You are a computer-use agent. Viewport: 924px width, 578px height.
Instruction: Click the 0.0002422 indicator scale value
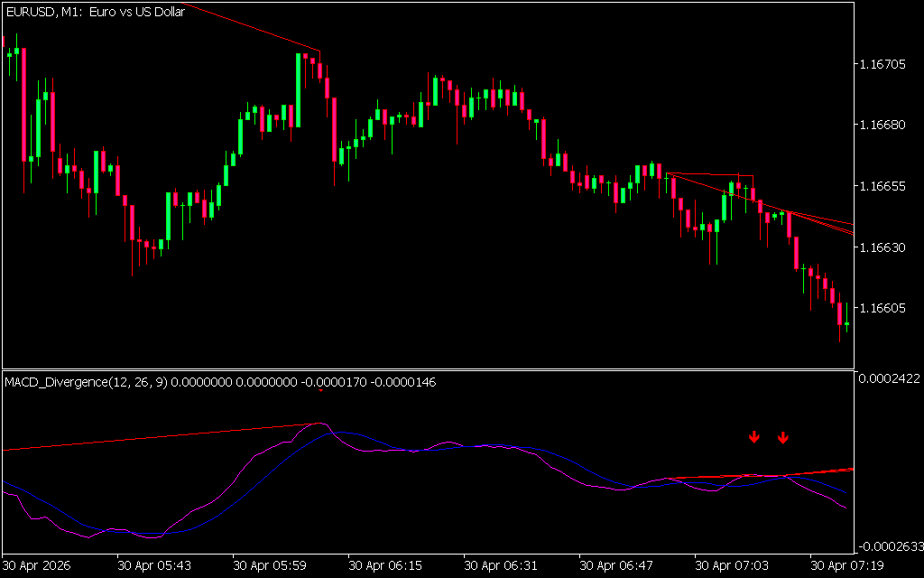[889, 378]
